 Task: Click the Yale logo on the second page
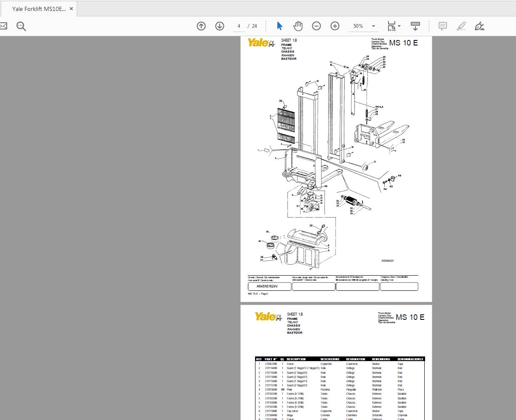pyautogui.click(x=268, y=316)
